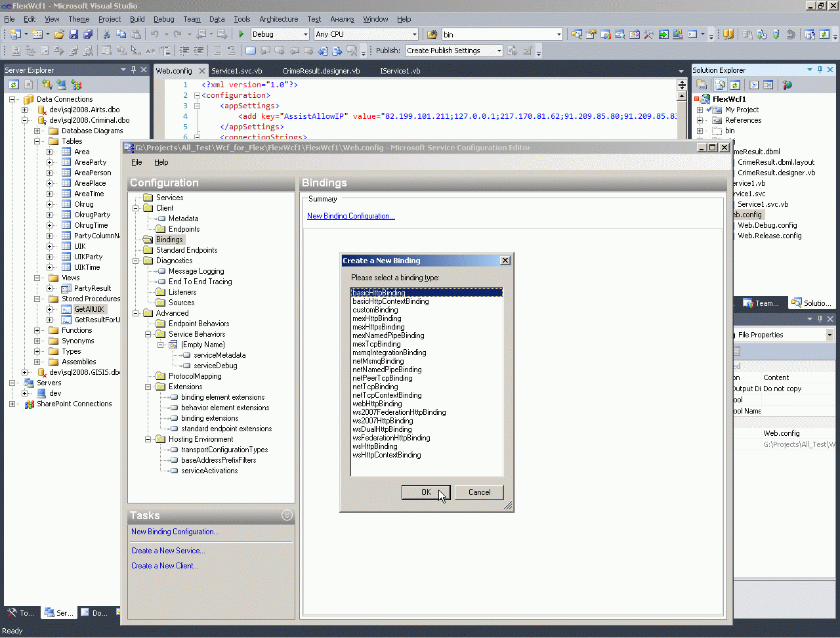Screen dimensions: 840x638
Task: Open the Debug configuration dropdown
Action: coord(306,34)
